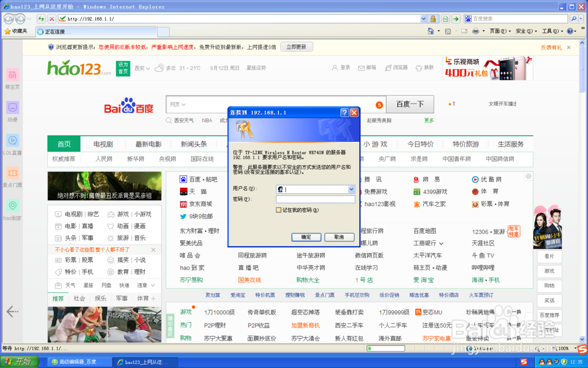The image size is (588, 368).
Task: Click the Home icon in command bar
Action: [x=430, y=31]
